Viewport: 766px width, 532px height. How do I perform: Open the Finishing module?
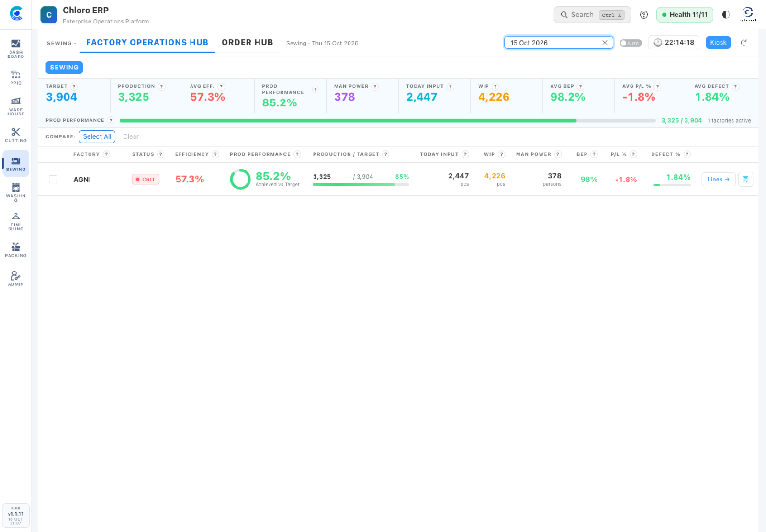(16, 221)
